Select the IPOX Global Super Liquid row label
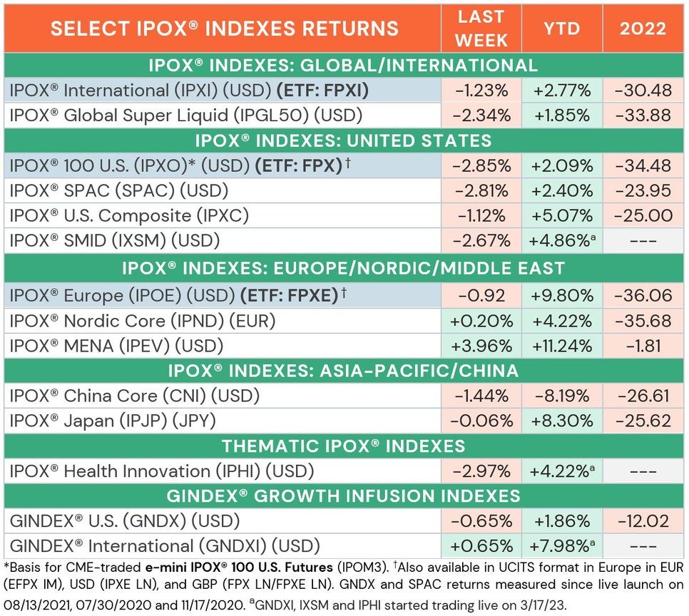 (185, 114)
